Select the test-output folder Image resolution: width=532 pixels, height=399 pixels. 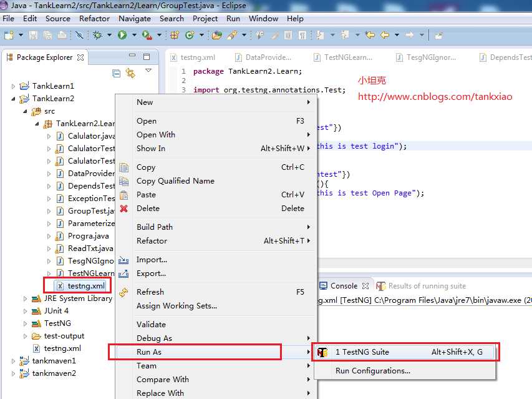pos(58,336)
